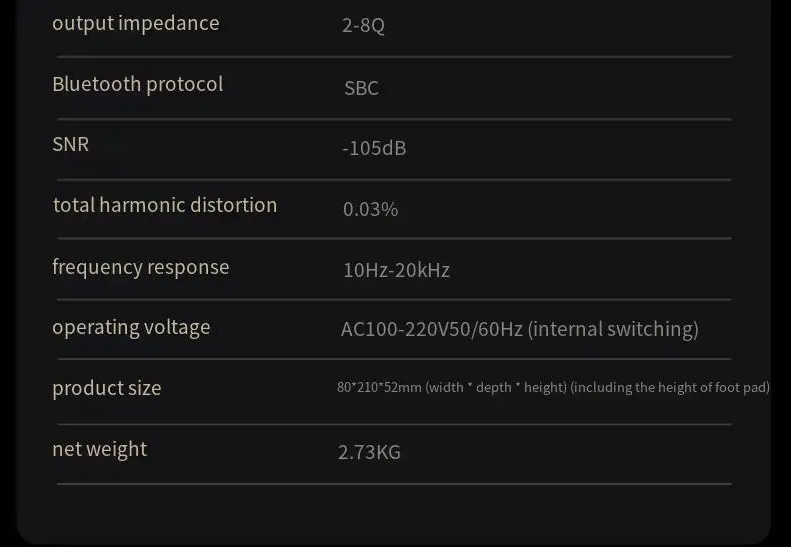This screenshot has width=791, height=547.
Task: Click the divider line below net weight
Action: 394,484
